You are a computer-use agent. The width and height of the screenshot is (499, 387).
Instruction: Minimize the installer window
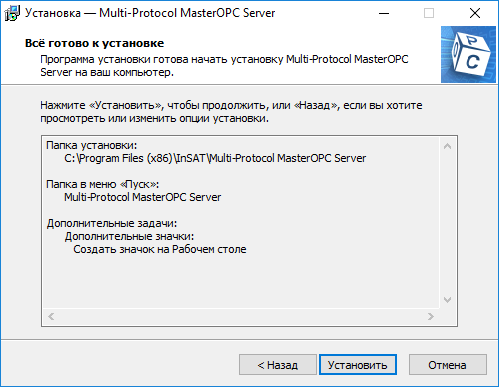click(384, 13)
